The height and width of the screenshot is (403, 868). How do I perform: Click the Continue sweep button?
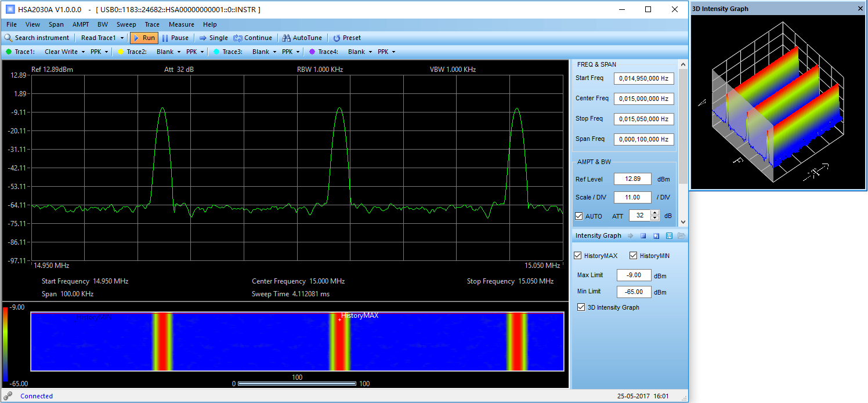point(252,38)
